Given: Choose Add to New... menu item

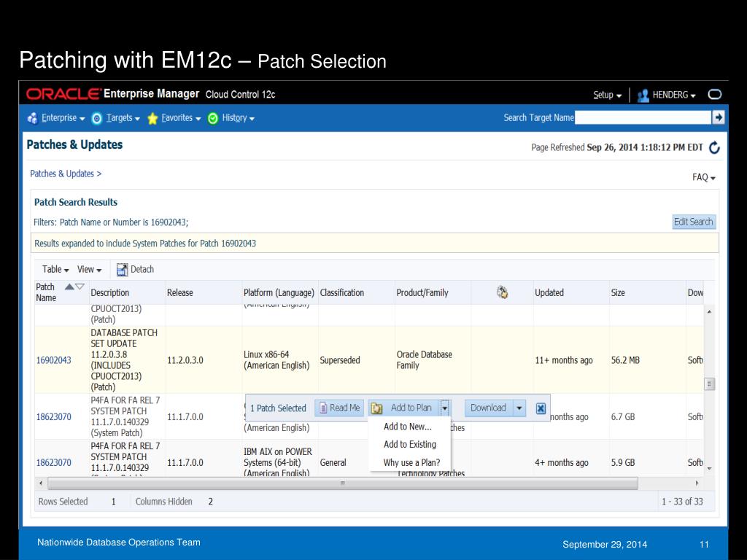Looking at the screenshot, I should [x=408, y=427].
